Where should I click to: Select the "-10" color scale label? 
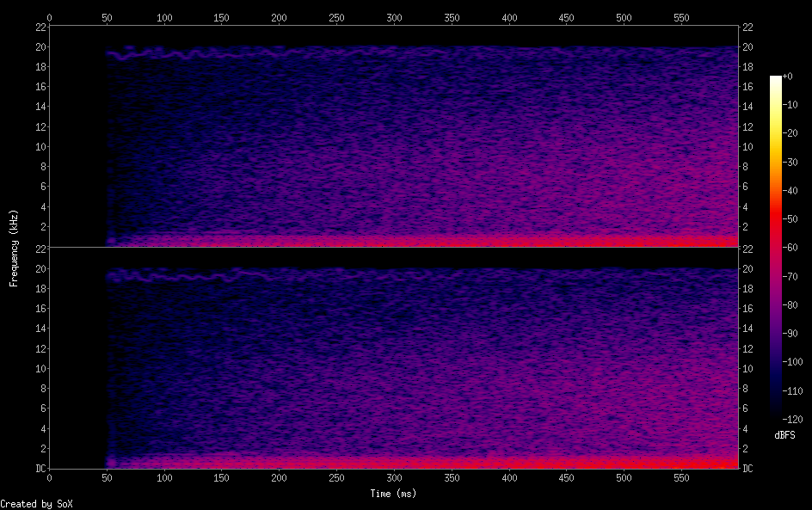[x=790, y=105]
